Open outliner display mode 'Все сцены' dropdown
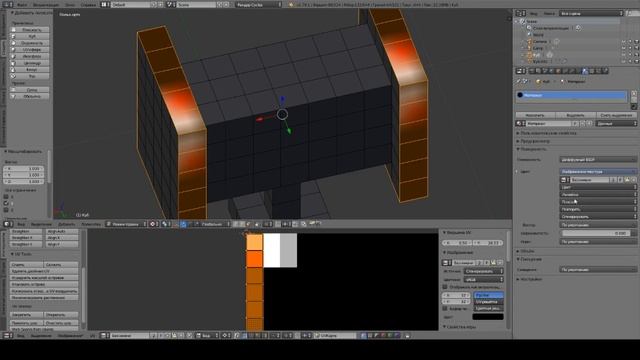The image size is (640, 360). [591, 13]
